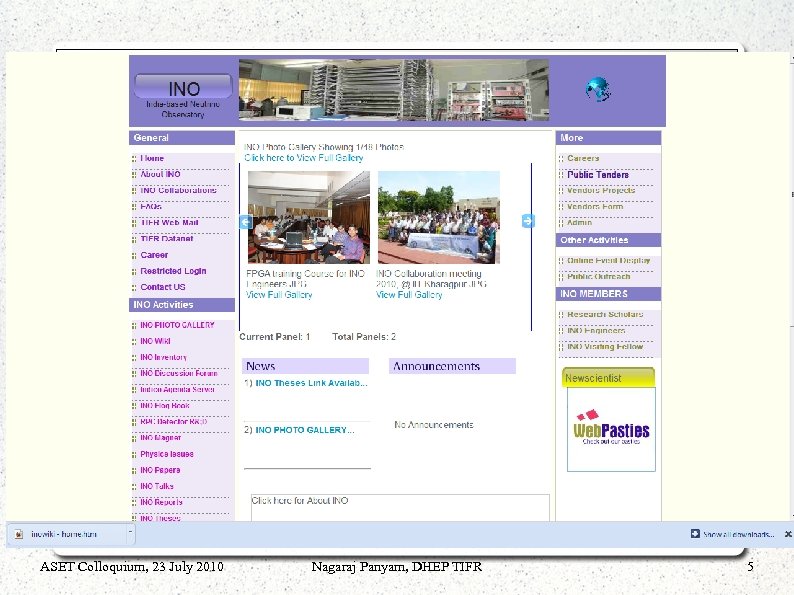Open TIFR Datanet link

(x=167, y=239)
